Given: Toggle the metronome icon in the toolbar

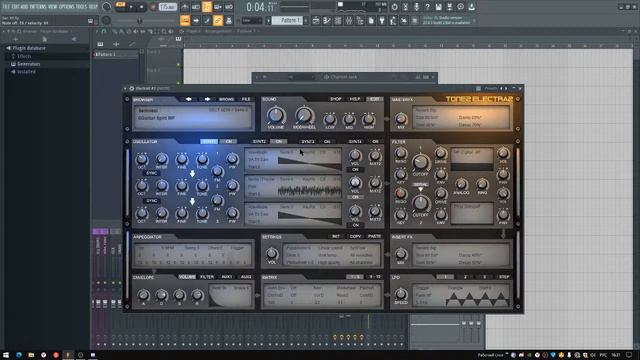Looking at the screenshot, I should click(184, 7).
